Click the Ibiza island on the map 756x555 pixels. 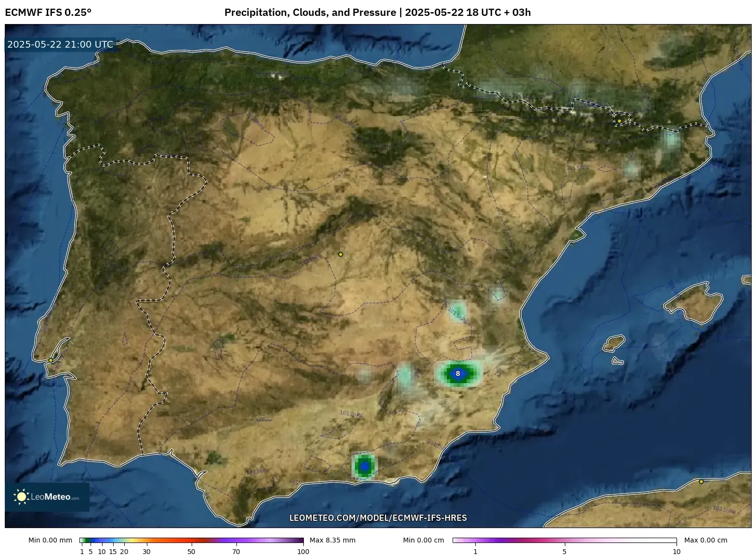[614, 343]
